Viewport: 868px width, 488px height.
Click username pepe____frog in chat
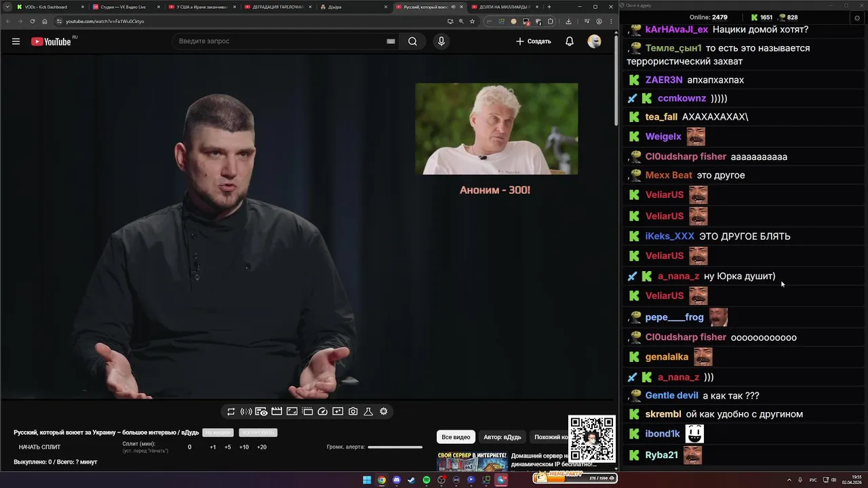tap(675, 317)
